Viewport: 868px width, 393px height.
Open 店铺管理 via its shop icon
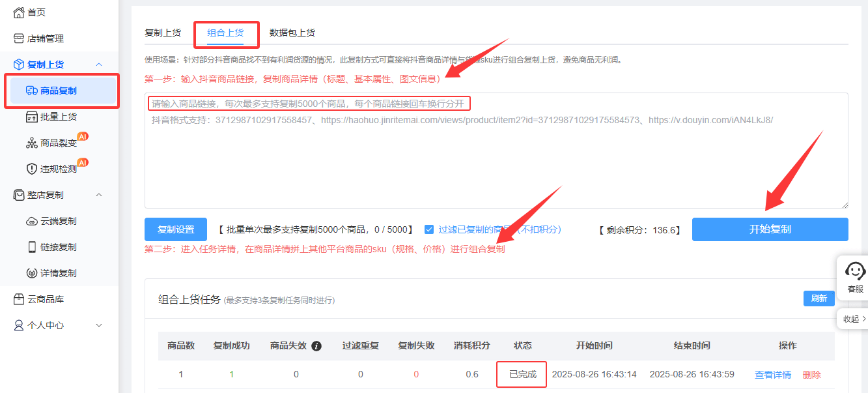click(x=19, y=38)
